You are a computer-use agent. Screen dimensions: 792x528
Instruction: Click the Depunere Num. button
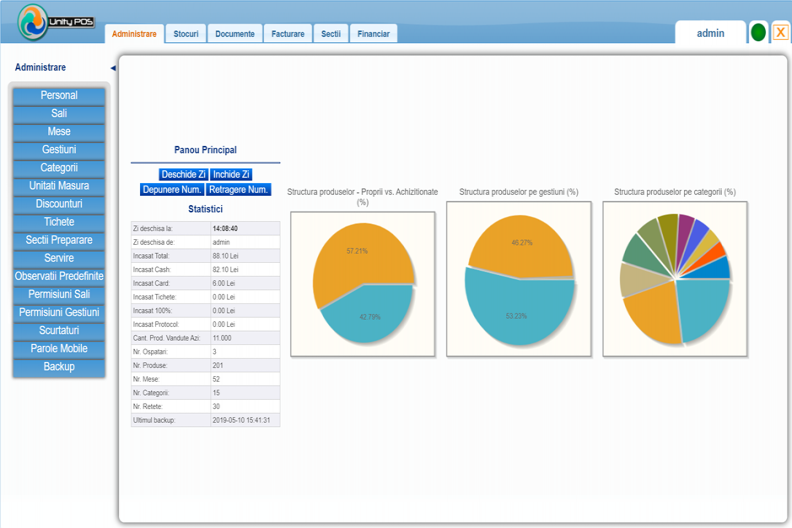[172, 189]
